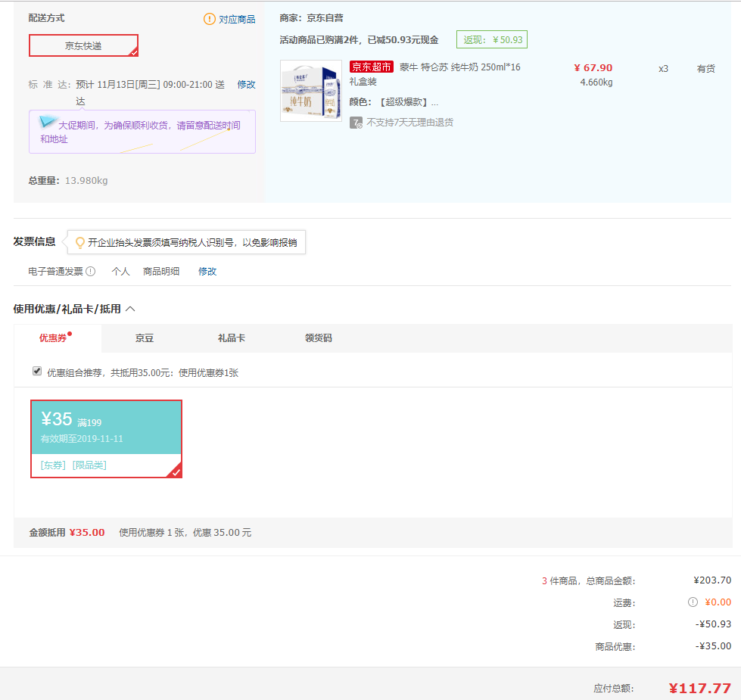Click 修改 next to delivery time
Image resolution: width=741 pixels, height=700 pixels.
(x=246, y=85)
